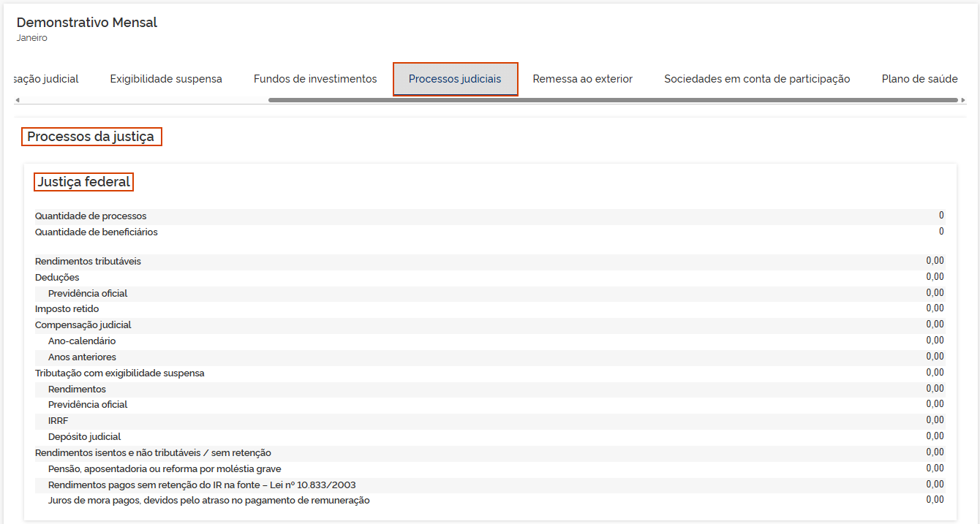
Task: Click the horizontal tab scrollbar thumb
Action: [613, 100]
